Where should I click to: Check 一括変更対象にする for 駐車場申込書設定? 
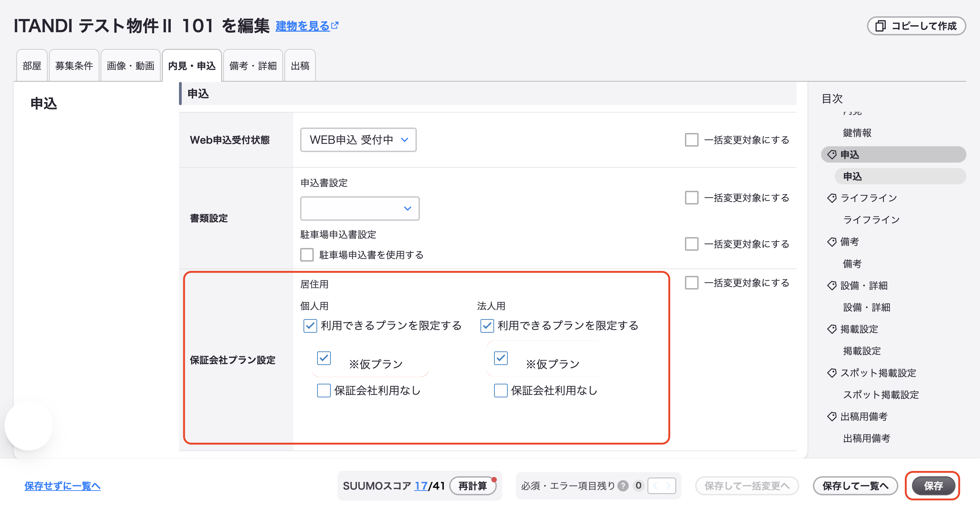691,244
